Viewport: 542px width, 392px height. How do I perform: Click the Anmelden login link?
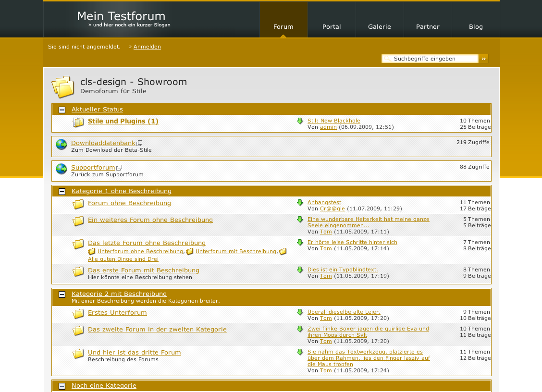pos(147,47)
